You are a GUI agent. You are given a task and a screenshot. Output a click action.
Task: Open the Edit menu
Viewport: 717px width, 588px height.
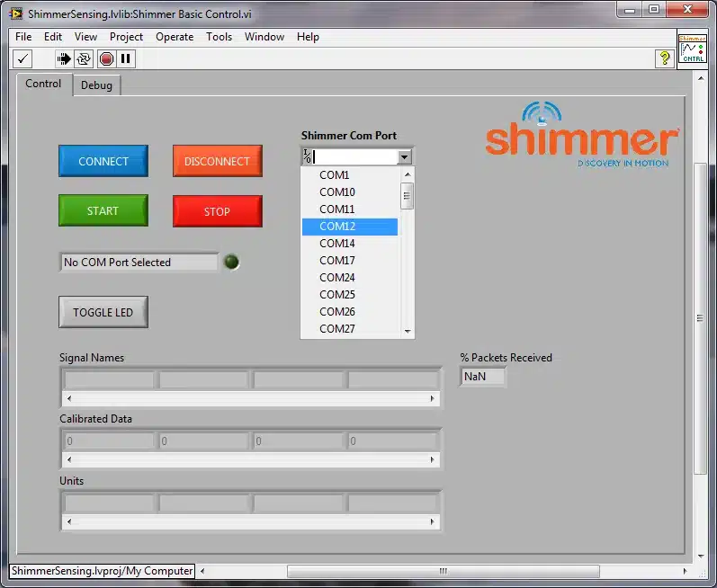[x=52, y=37]
